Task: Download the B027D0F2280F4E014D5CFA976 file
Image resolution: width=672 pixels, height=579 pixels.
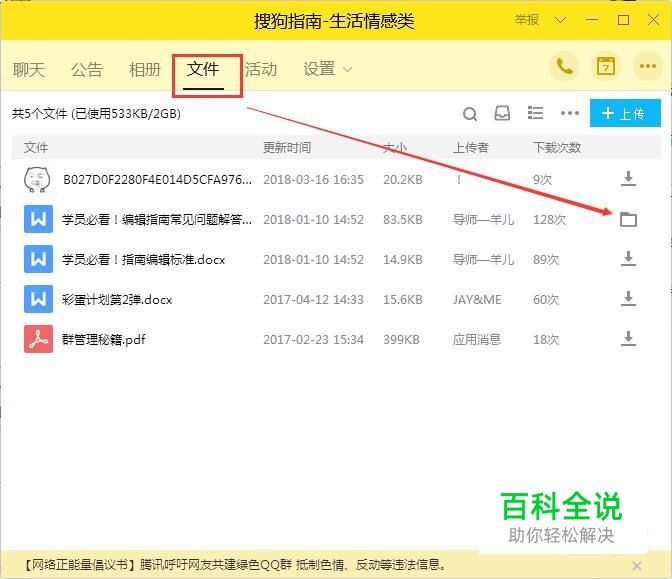Action: pyautogui.click(x=628, y=179)
